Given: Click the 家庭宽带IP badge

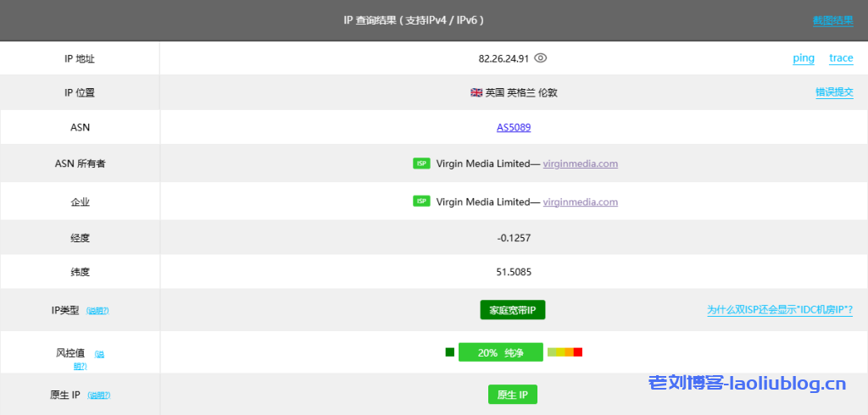Looking at the screenshot, I should (512, 310).
